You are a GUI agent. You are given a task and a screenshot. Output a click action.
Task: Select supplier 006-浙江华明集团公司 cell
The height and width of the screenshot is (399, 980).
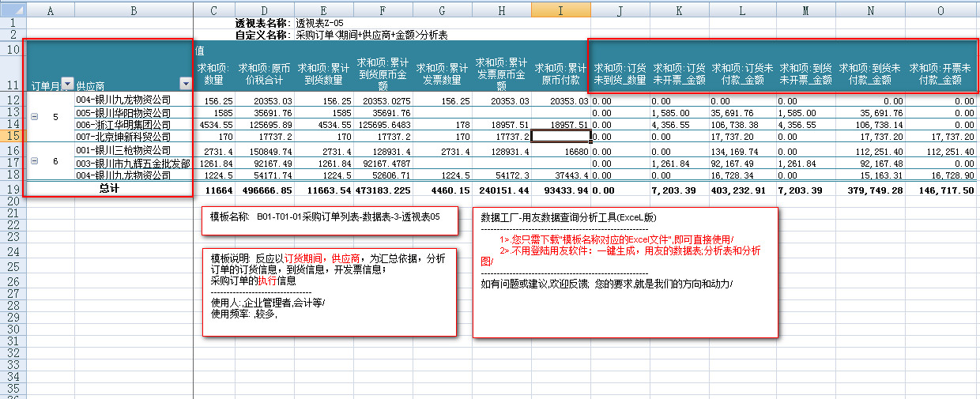tap(134, 125)
